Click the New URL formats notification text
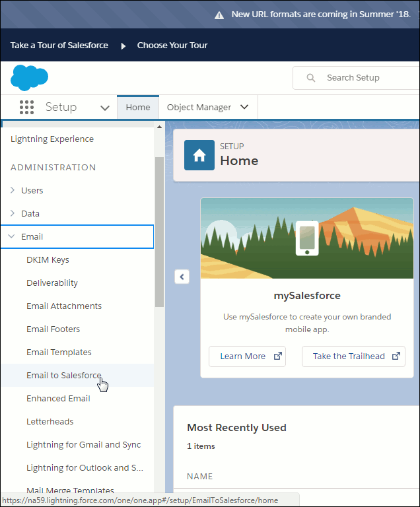The width and height of the screenshot is (420, 507). 321,15
